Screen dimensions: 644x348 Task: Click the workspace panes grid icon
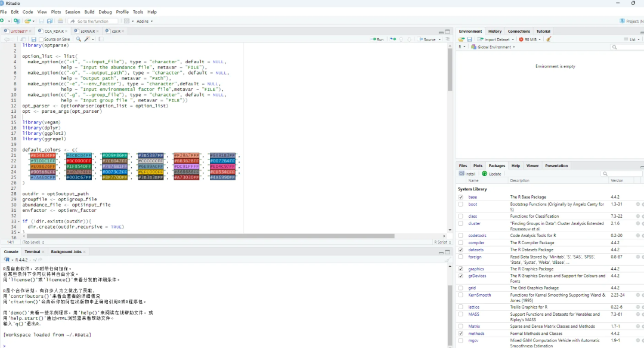pyautogui.click(x=126, y=21)
